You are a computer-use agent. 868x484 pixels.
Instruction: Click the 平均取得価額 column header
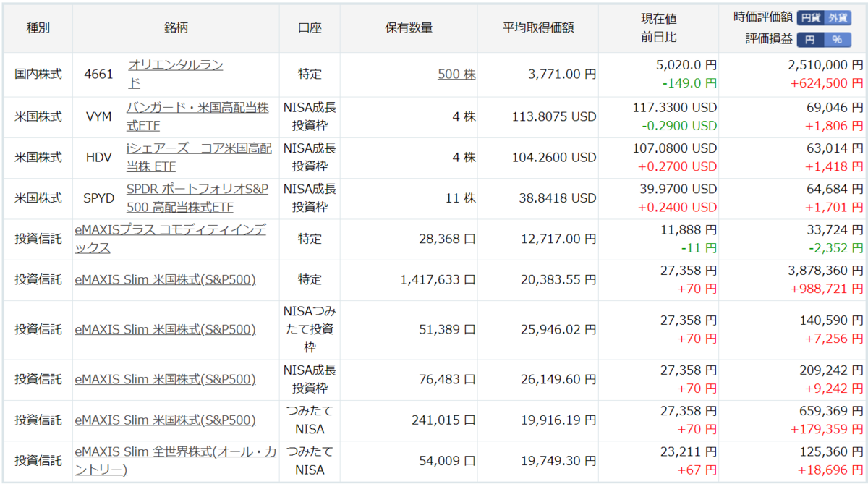point(538,28)
